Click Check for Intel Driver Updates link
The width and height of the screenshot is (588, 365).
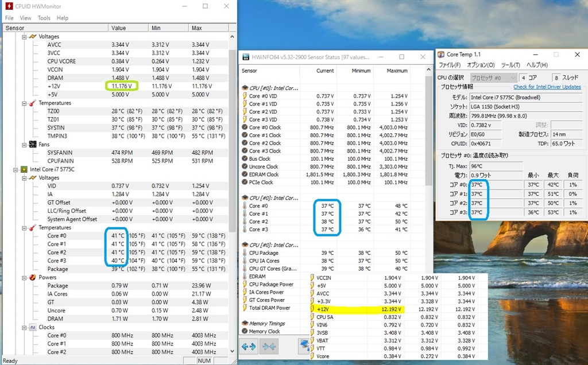[547, 87]
